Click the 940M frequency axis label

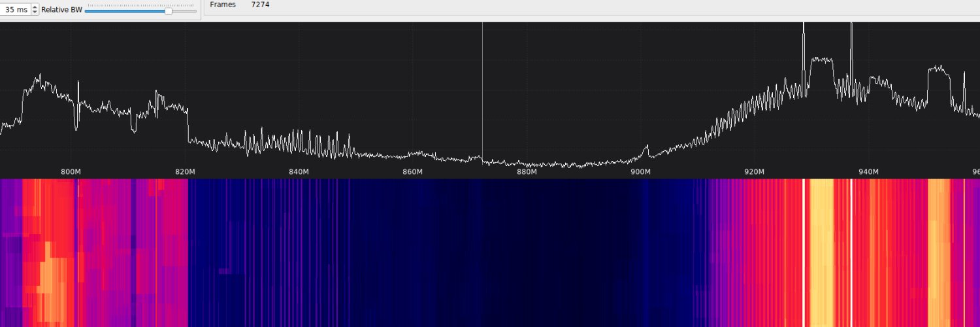coord(868,172)
